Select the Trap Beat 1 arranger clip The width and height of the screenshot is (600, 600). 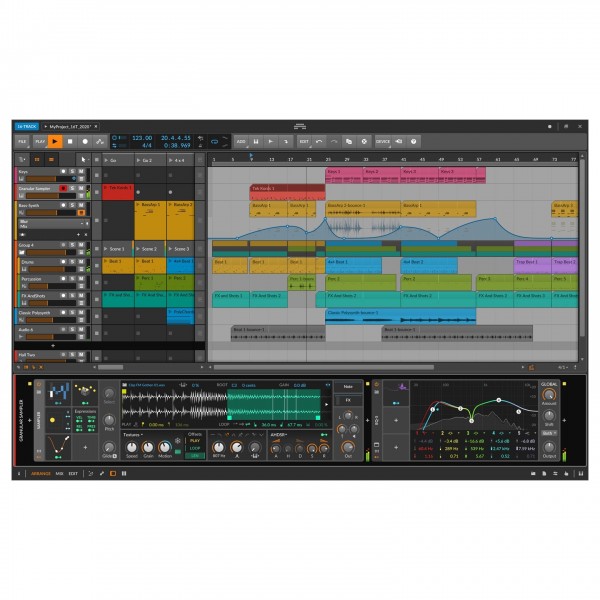coord(532,265)
